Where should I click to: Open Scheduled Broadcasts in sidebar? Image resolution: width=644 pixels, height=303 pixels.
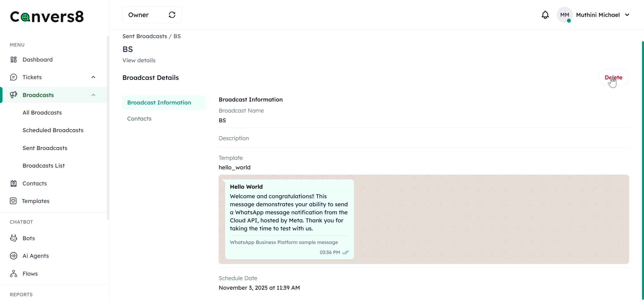coord(53,130)
